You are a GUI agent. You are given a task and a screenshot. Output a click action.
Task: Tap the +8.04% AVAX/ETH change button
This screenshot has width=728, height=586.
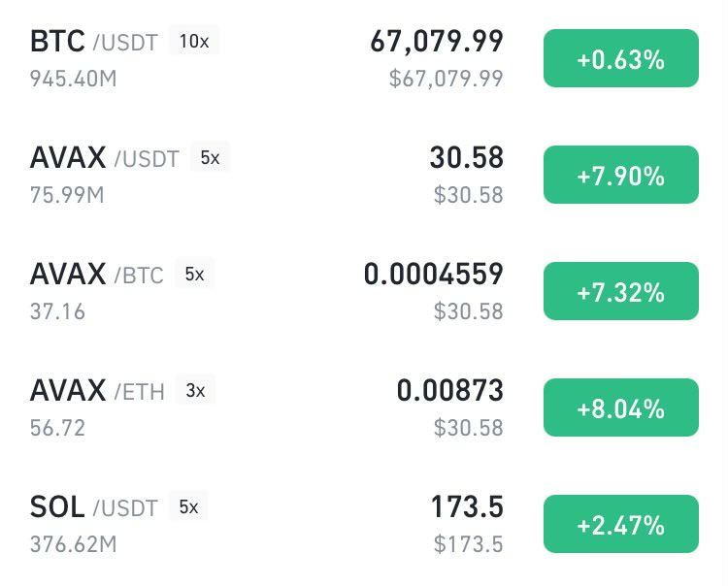coord(620,407)
